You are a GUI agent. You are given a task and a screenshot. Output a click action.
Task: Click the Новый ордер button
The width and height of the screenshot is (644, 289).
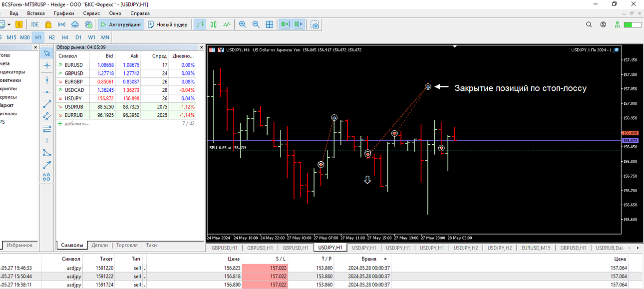coord(168,24)
